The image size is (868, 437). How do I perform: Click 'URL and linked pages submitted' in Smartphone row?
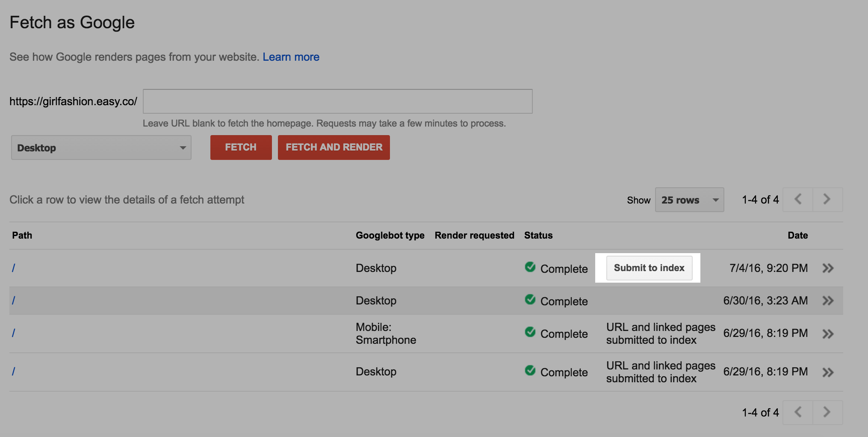pos(661,334)
